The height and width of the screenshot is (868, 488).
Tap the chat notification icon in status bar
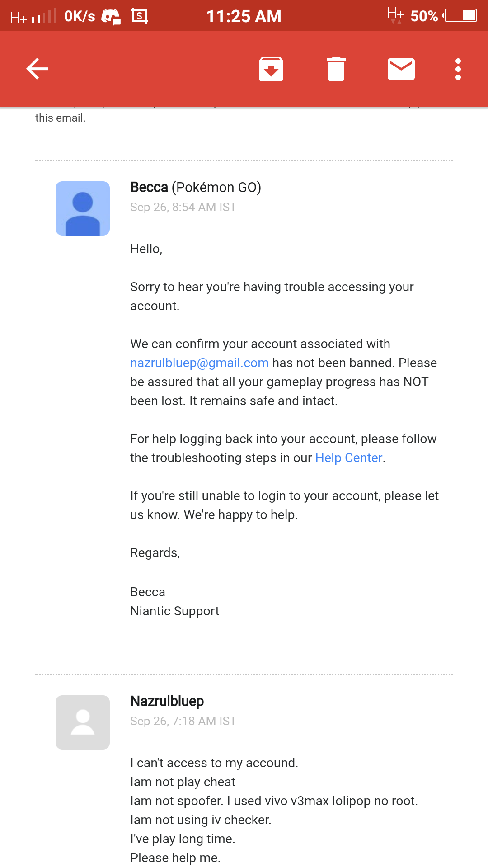111,17
